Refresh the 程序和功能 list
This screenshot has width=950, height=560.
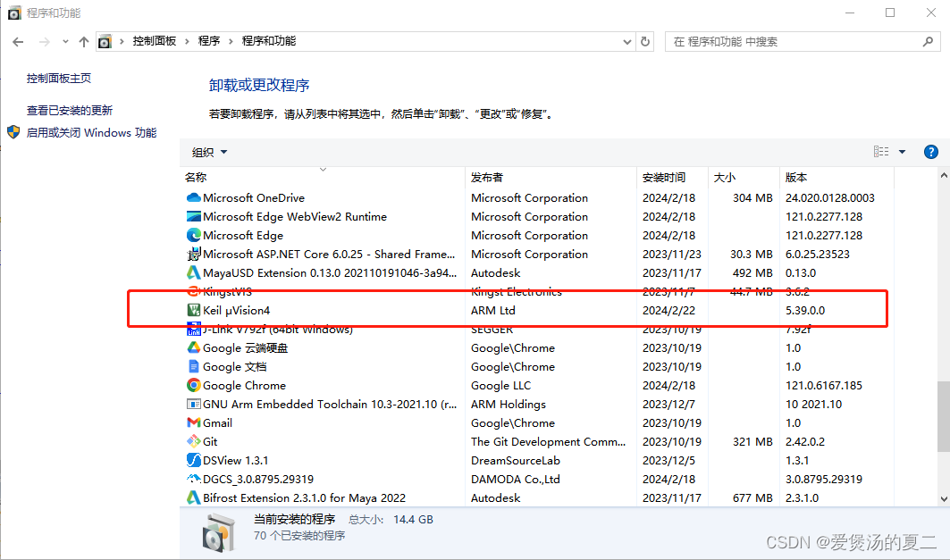(x=645, y=42)
